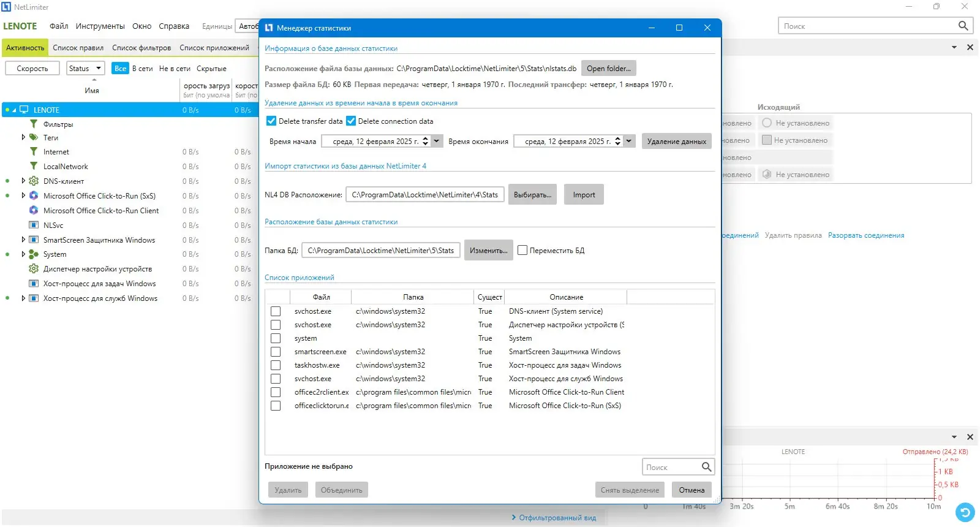Click the SmartScreen Защитника Windows app icon

pyautogui.click(x=34, y=240)
